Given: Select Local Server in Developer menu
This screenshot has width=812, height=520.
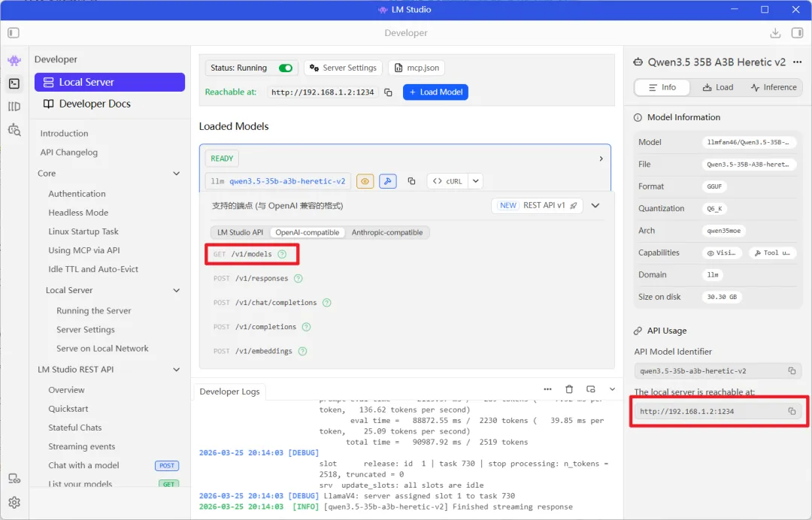Looking at the screenshot, I should [110, 82].
